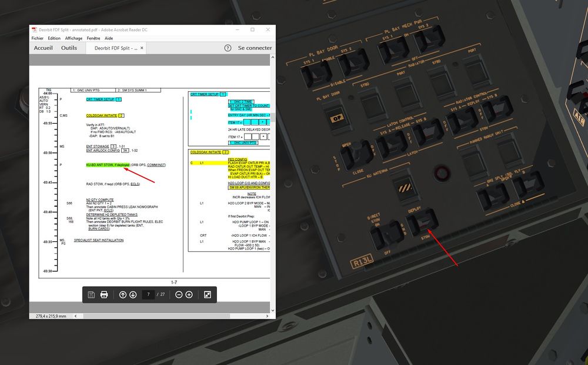Click the If first Deorbit Prep: line

242,216
